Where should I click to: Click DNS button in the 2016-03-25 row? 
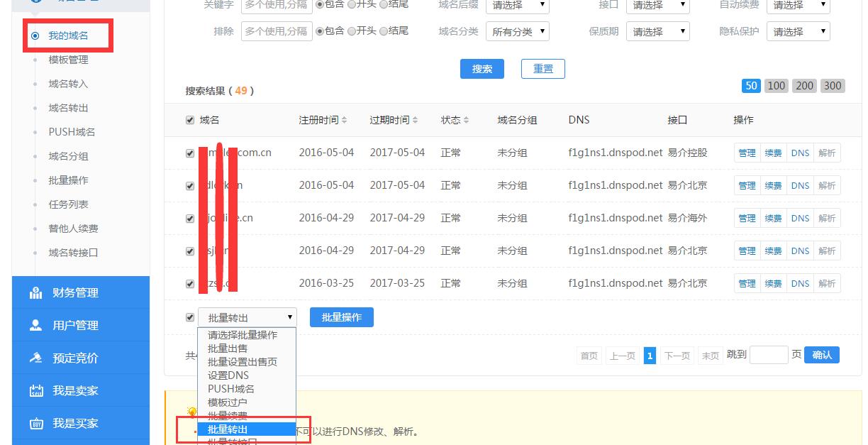point(800,284)
